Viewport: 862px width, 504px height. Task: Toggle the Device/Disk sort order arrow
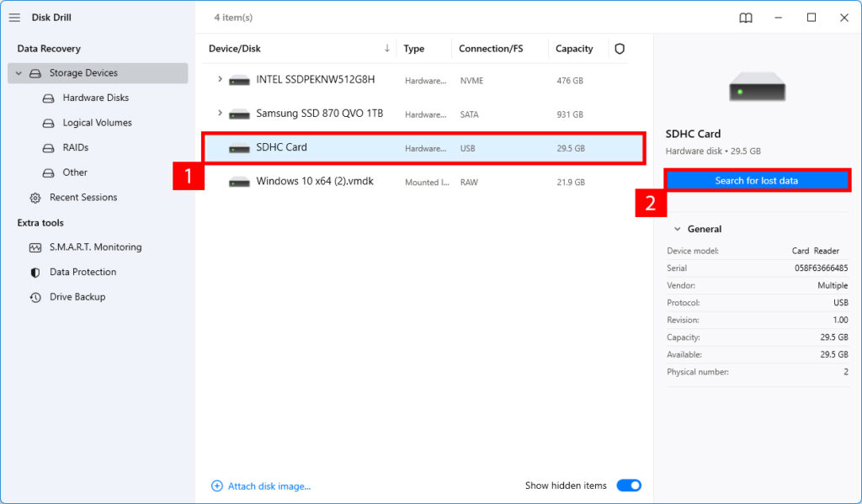click(x=386, y=49)
